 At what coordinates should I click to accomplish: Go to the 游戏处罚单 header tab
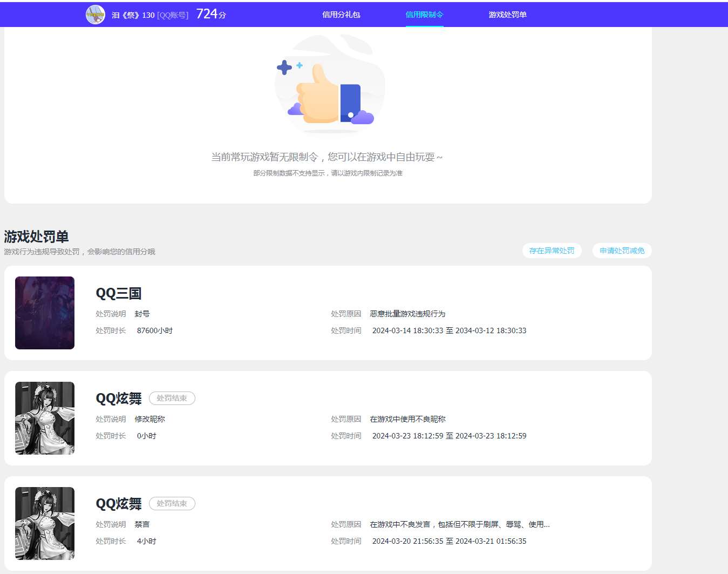(x=507, y=15)
